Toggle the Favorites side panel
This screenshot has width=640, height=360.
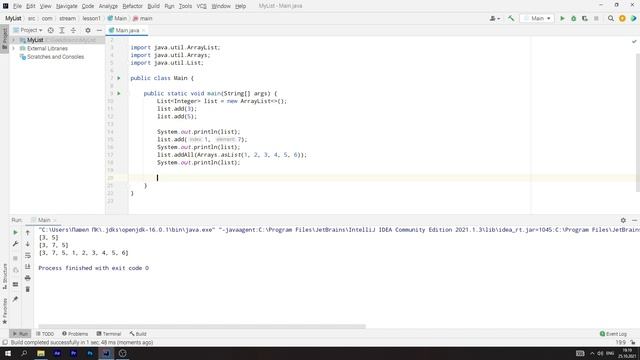(5, 311)
